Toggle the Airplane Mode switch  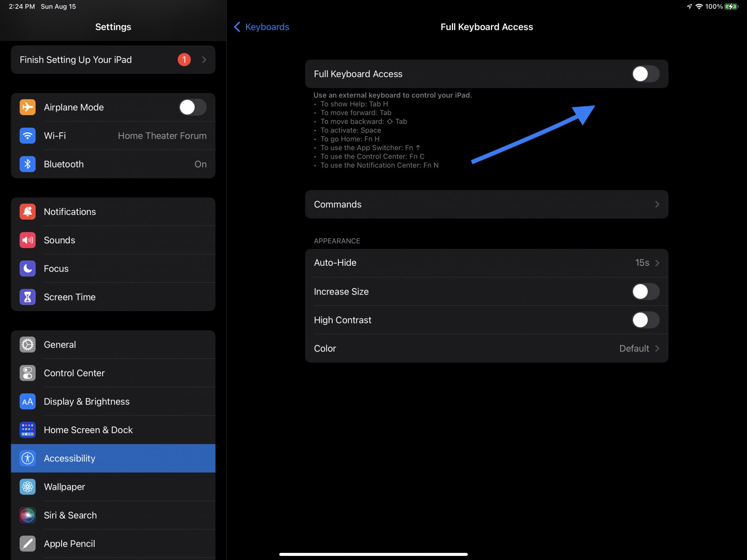(192, 107)
